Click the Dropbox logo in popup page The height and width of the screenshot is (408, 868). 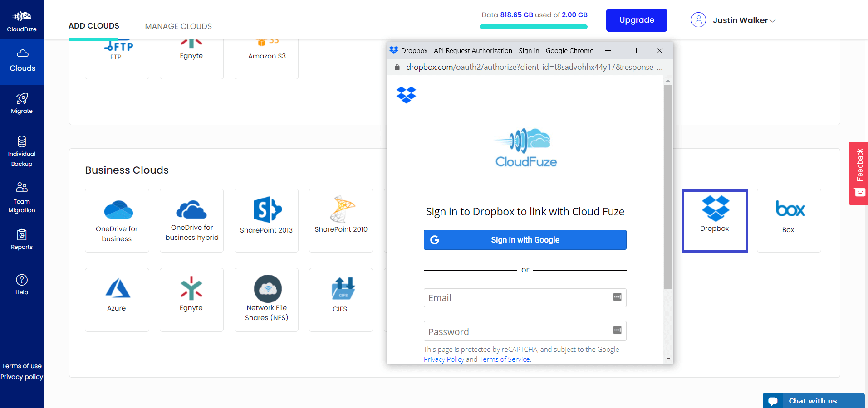point(406,95)
